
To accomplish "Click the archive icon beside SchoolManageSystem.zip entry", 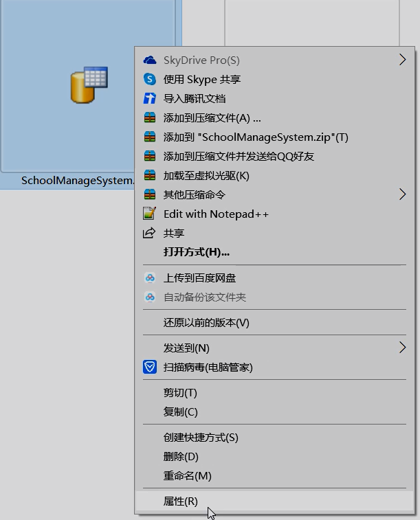I will tap(150, 137).
